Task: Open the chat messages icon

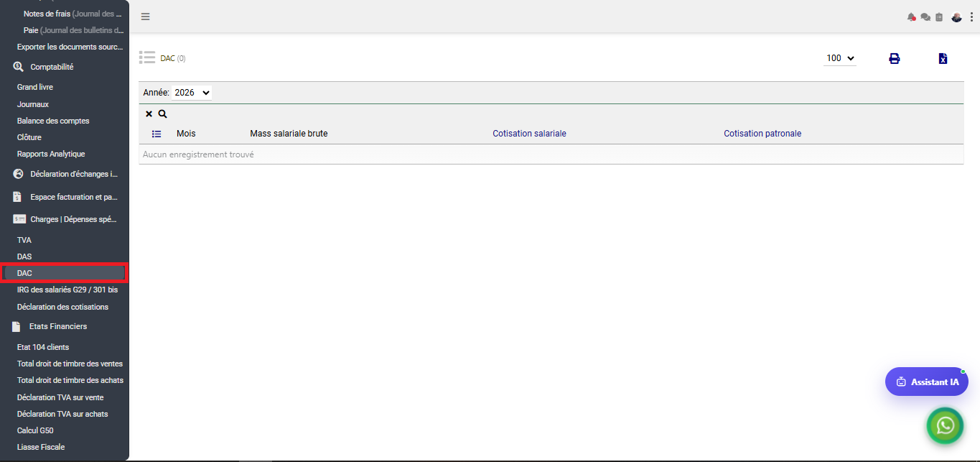Action: (925, 17)
